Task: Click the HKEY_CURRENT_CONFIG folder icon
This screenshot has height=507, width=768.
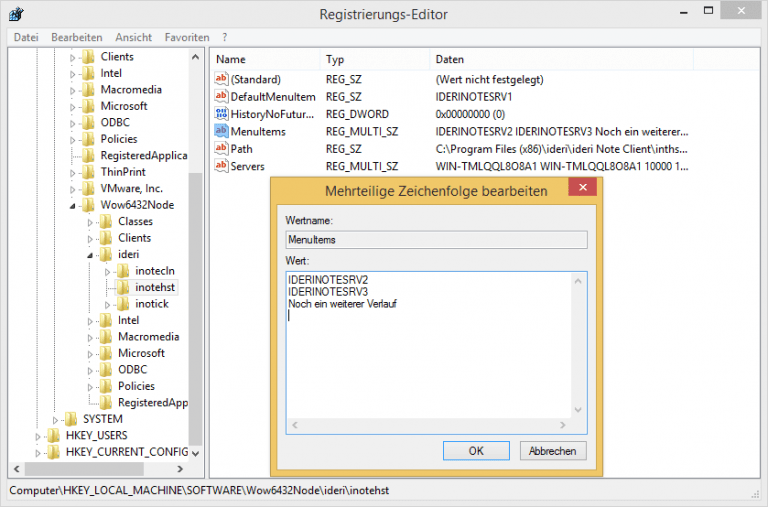Action: pyautogui.click(x=53, y=452)
